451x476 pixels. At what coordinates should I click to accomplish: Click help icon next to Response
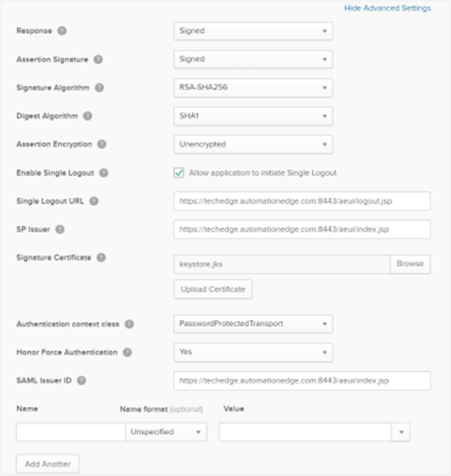pos(62,31)
